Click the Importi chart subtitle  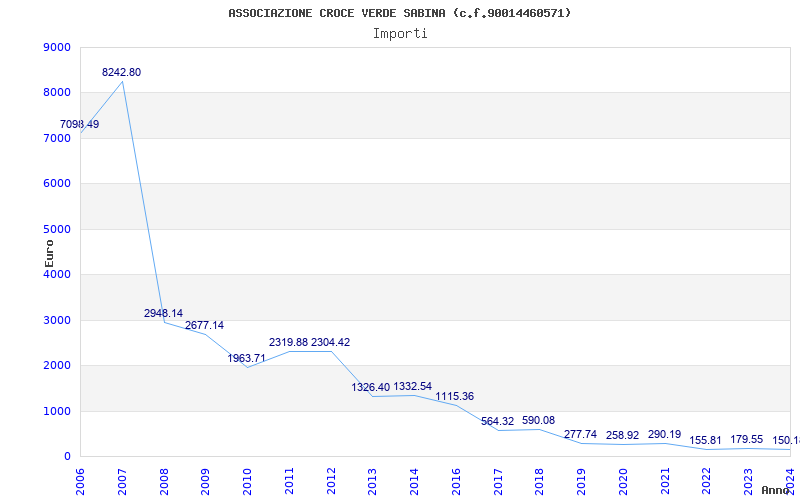pos(400,33)
